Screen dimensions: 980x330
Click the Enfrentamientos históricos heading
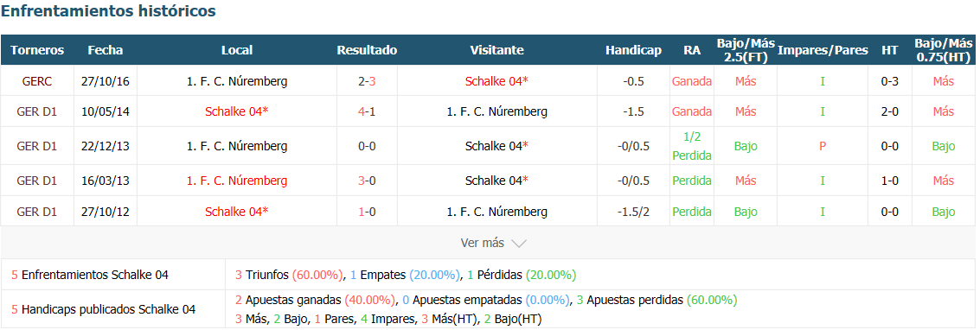(x=109, y=10)
